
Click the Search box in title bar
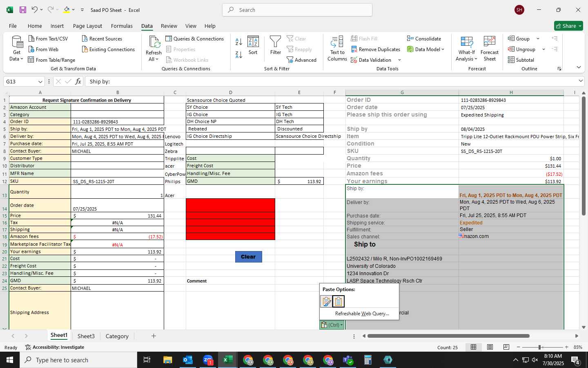coord(297,10)
